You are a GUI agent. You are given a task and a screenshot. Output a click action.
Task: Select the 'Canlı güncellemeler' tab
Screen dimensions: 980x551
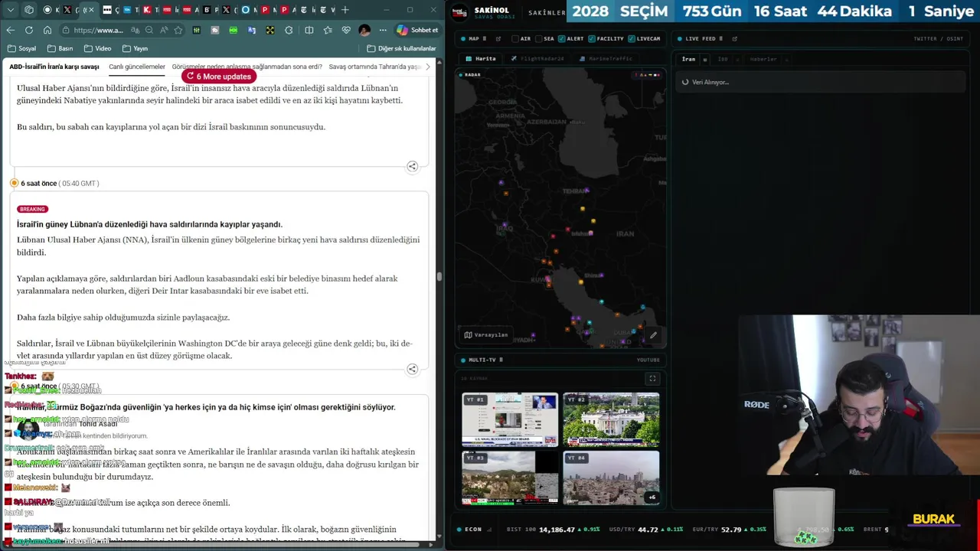tap(137, 67)
